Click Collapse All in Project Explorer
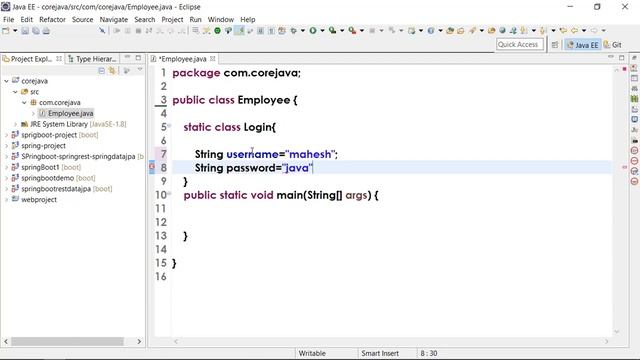The image size is (640, 360). [x=101, y=71]
